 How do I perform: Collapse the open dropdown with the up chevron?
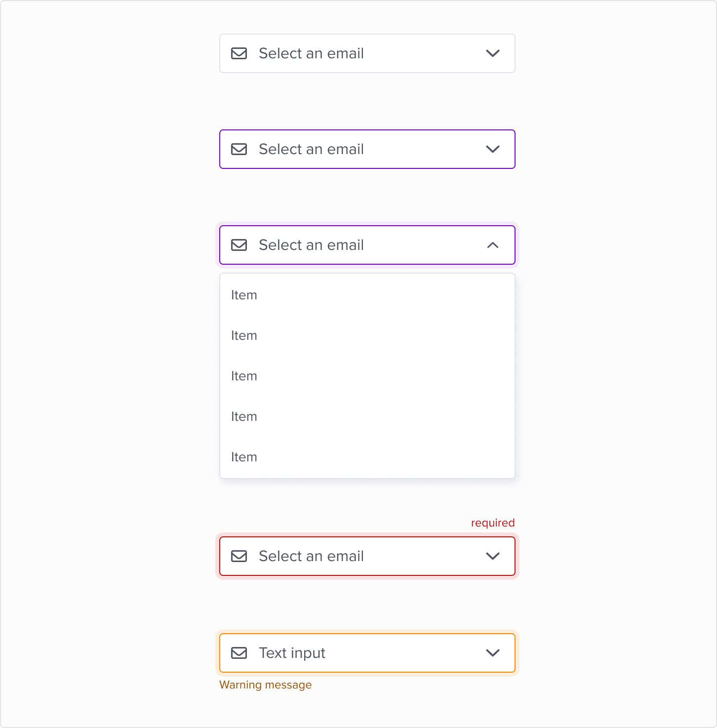493,245
